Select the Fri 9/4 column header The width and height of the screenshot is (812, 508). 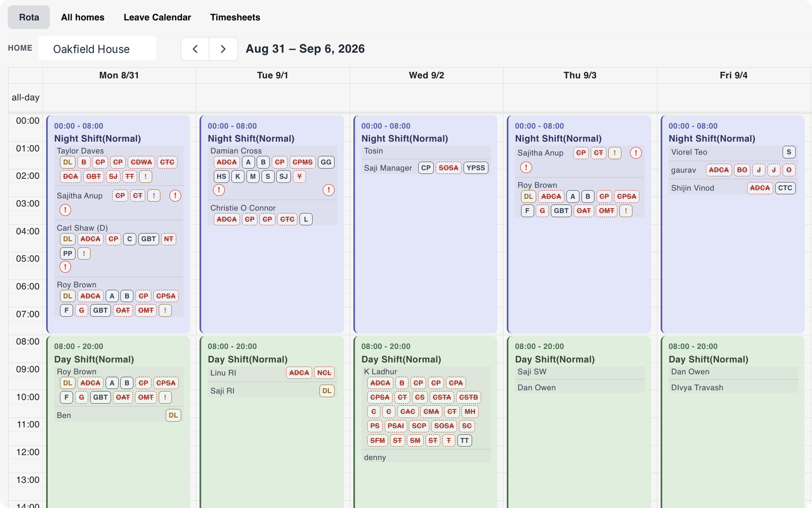coord(733,75)
